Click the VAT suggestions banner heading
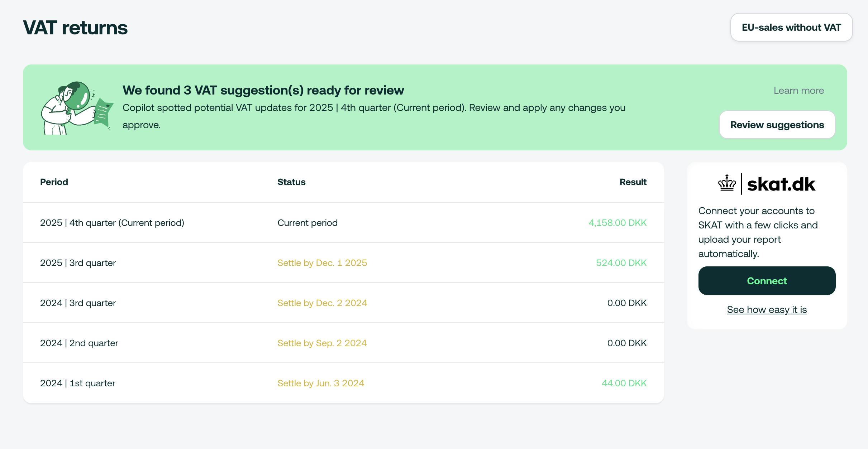Image resolution: width=868 pixels, height=449 pixels. click(x=263, y=90)
